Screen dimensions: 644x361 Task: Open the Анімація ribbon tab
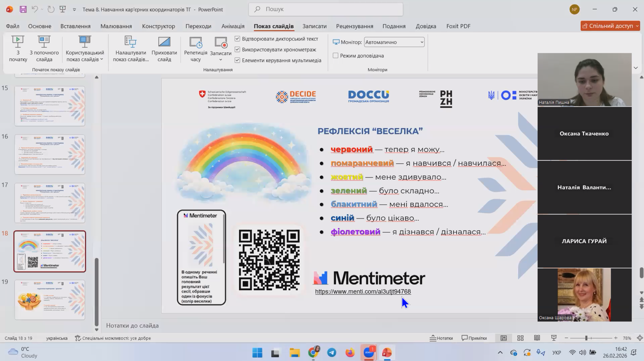coord(233,26)
